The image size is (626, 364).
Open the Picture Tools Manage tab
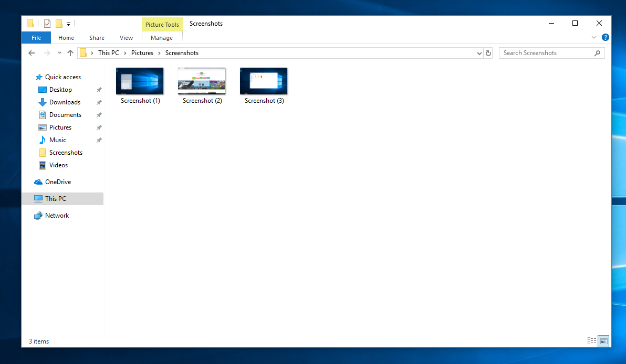click(x=162, y=37)
